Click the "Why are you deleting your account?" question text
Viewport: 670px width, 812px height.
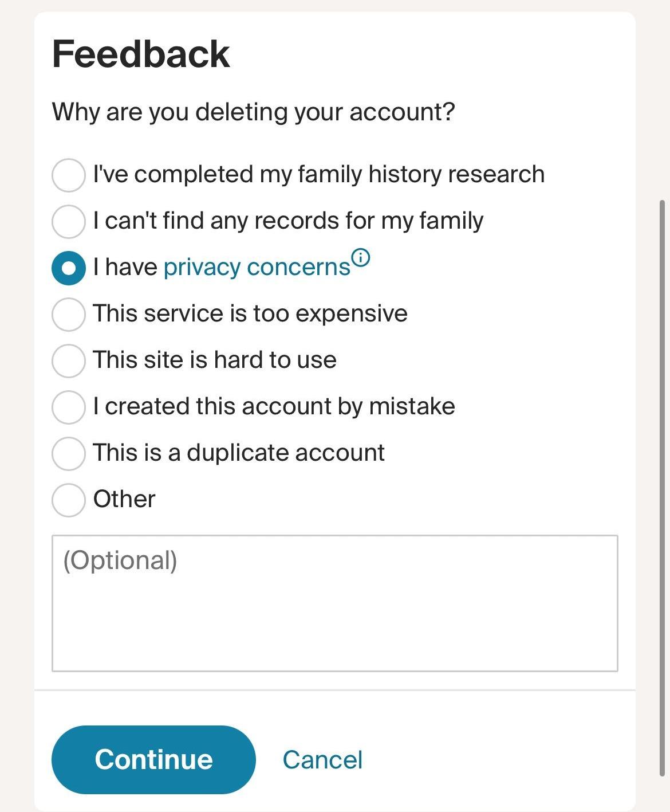tap(253, 112)
